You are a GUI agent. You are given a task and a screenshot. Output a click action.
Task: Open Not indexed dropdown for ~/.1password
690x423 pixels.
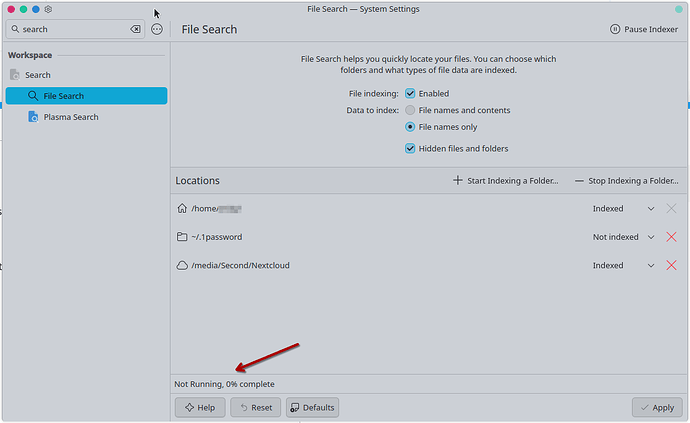click(651, 237)
